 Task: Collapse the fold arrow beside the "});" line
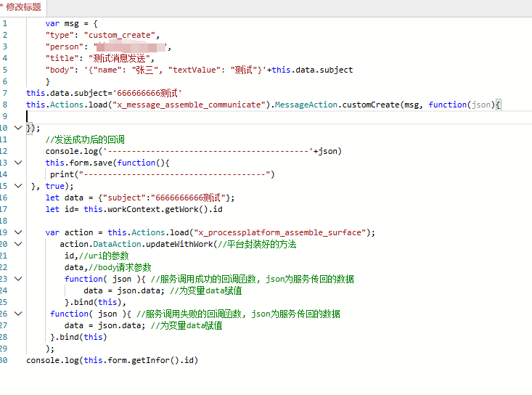pyautogui.click(x=18, y=128)
